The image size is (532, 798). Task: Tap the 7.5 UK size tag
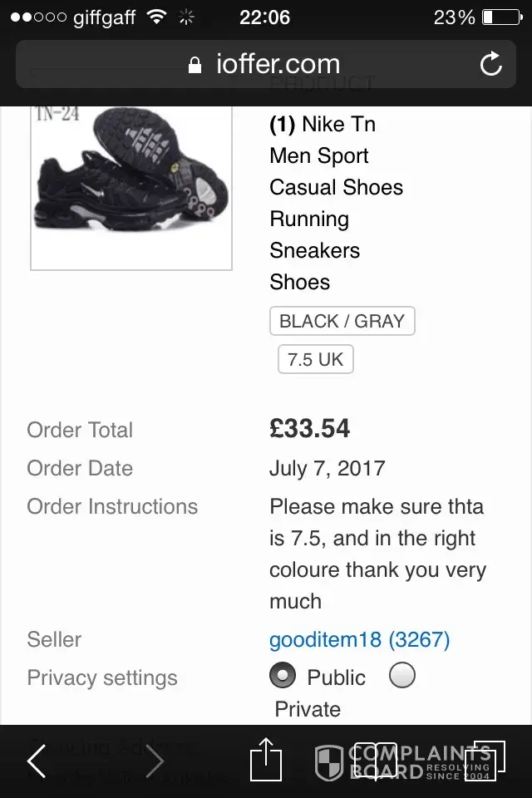315,359
